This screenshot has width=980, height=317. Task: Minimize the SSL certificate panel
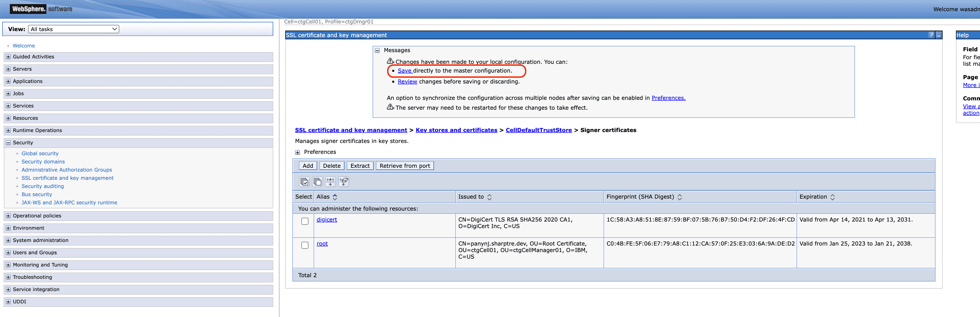tap(939, 35)
